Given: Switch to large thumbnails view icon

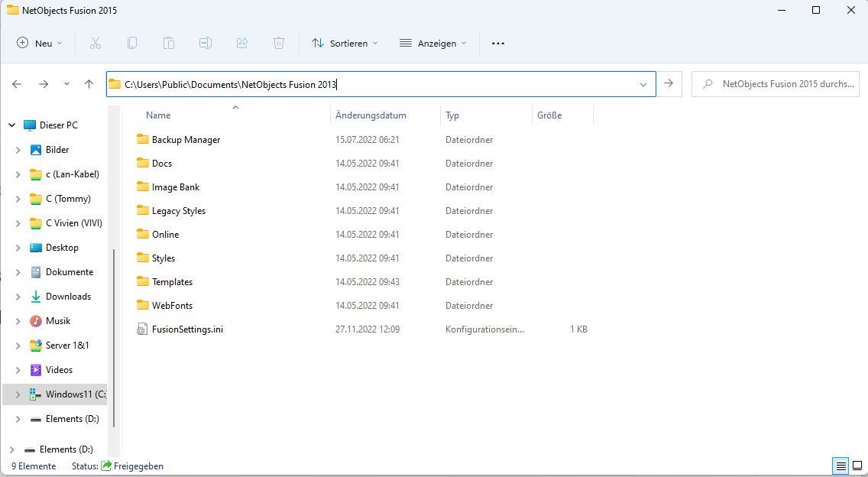Looking at the screenshot, I should 857,466.
